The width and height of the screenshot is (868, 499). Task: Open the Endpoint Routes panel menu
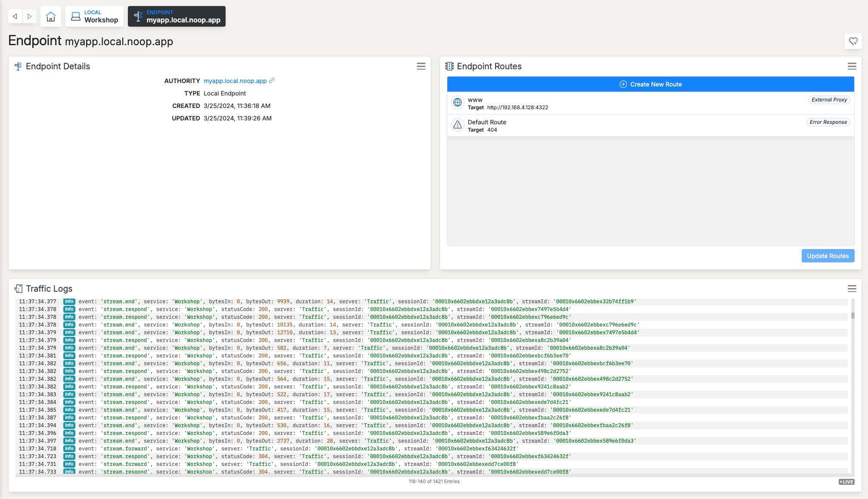coord(852,66)
